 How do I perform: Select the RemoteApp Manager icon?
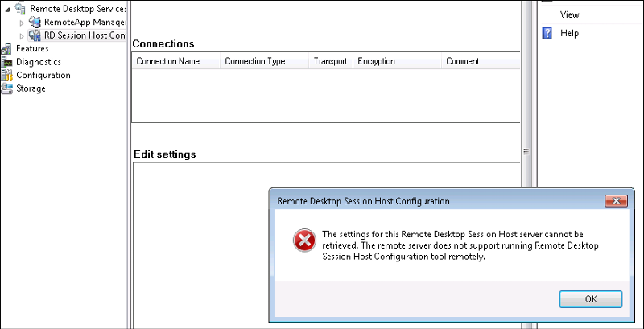tap(35, 22)
